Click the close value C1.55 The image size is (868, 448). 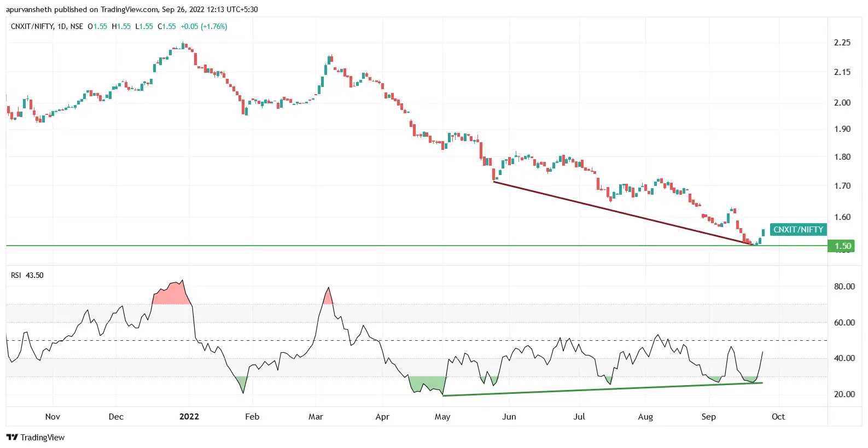(167, 26)
